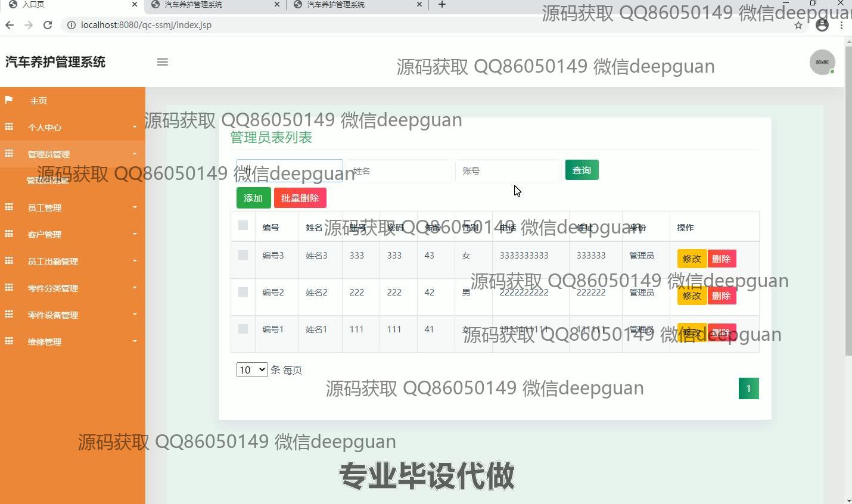This screenshot has height=504, width=852.
Task: Click the hamburger sidebar toggle icon
Action: [162, 62]
